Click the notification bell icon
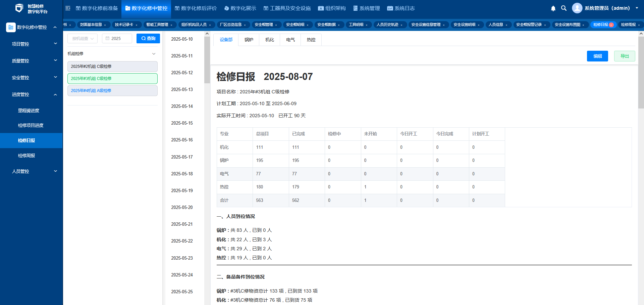Image resolution: width=644 pixels, height=305 pixels. coord(553,8)
